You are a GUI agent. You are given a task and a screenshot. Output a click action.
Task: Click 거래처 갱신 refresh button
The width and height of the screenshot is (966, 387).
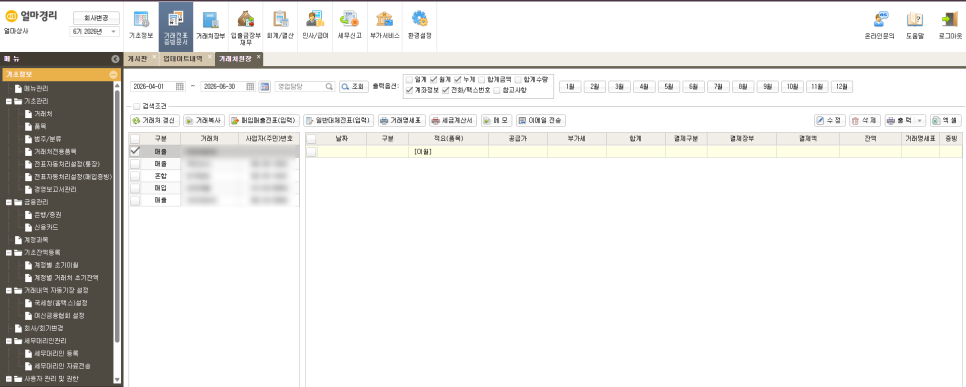(x=155, y=120)
